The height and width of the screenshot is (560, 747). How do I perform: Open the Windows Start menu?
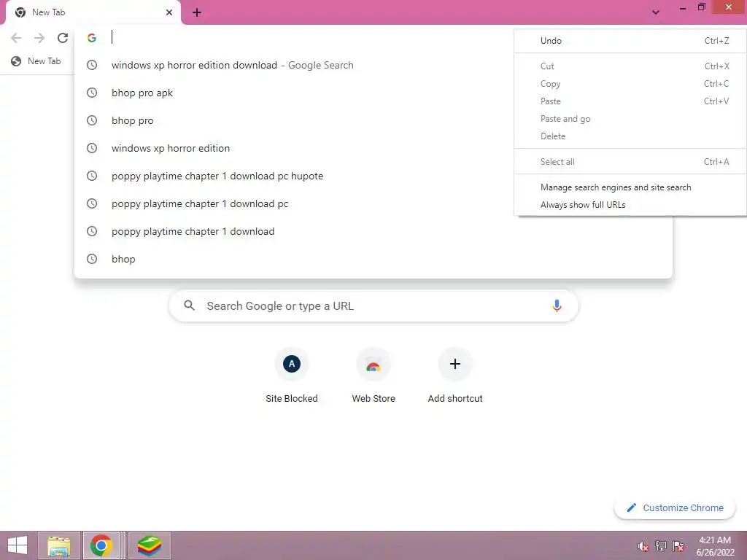(18, 545)
